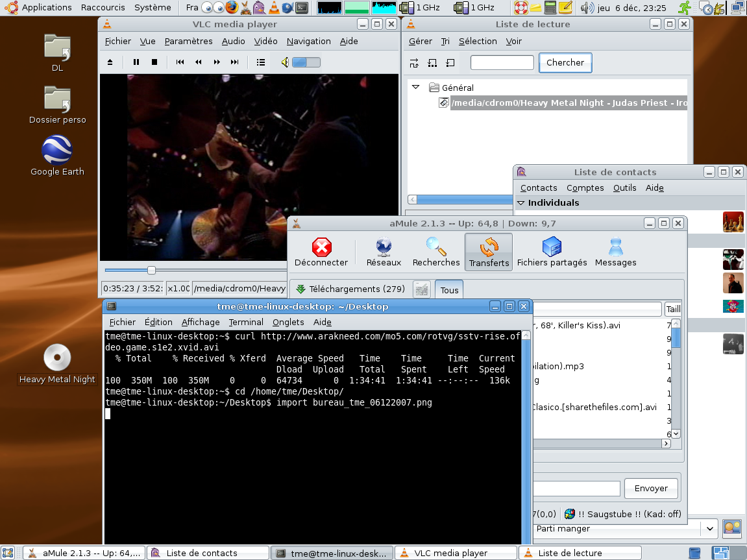This screenshot has width=747, height=560.
Task: Open the Parti manger status dropdown
Action: click(709, 529)
